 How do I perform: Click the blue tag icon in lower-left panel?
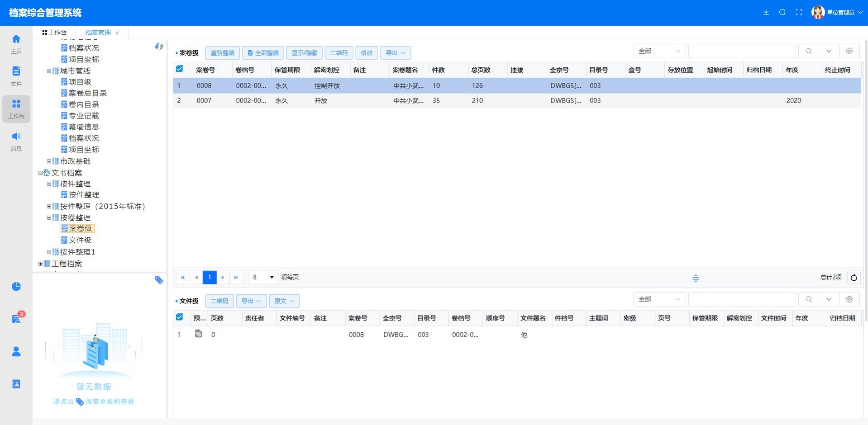pos(159,280)
